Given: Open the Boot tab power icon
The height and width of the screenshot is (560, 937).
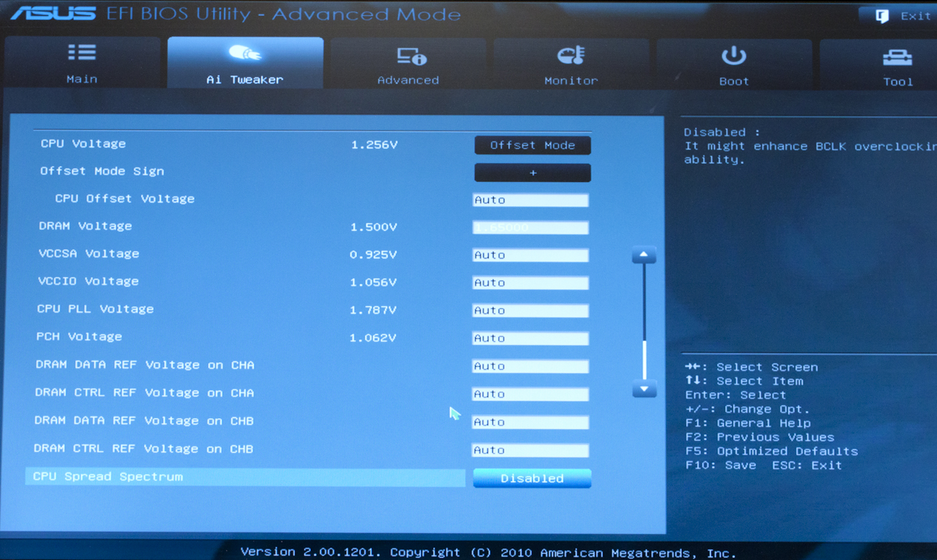Looking at the screenshot, I should pos(733,56).
